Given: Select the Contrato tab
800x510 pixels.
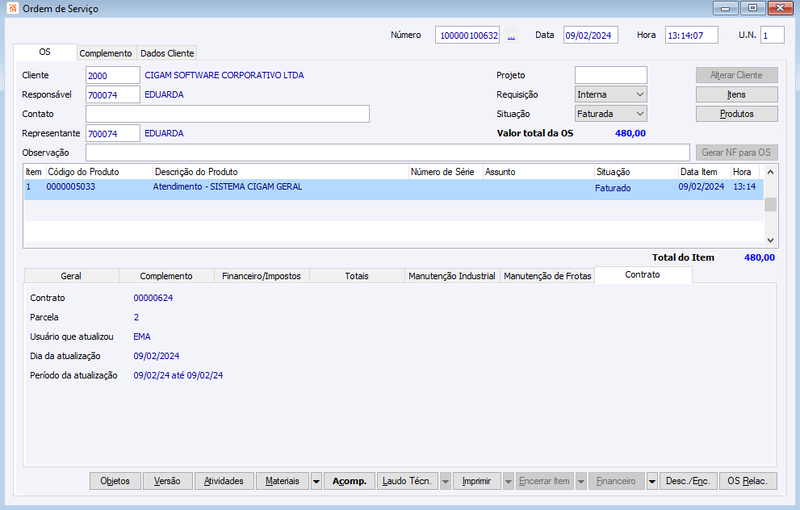Looking at the screenshot, I should (x=643, y=275).
